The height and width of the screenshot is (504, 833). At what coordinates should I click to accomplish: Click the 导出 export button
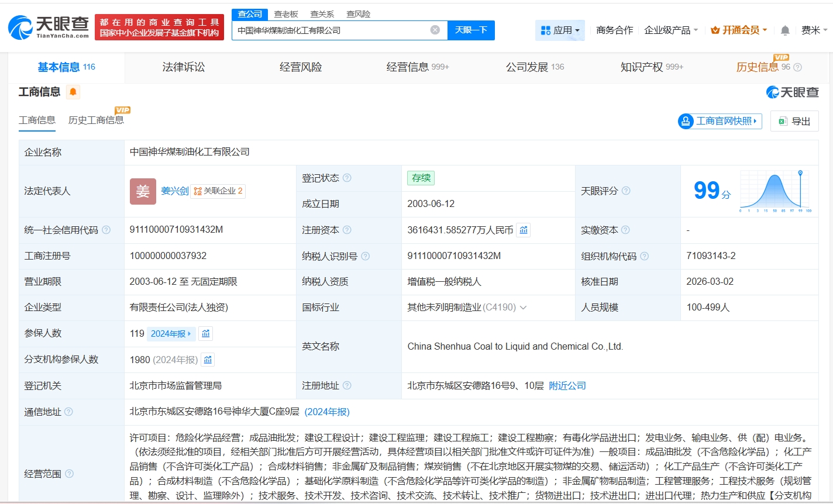794,121
